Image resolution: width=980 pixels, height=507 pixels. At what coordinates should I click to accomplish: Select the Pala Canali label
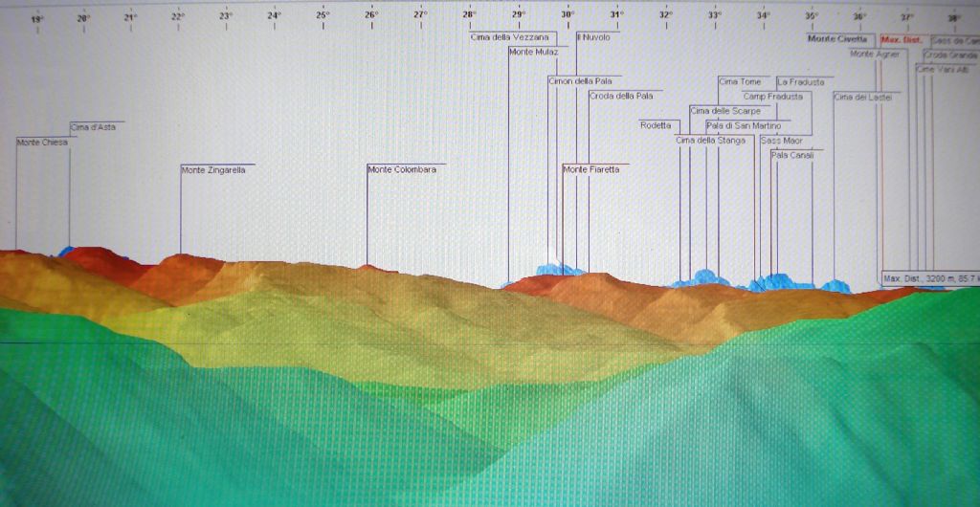(791, 154)
